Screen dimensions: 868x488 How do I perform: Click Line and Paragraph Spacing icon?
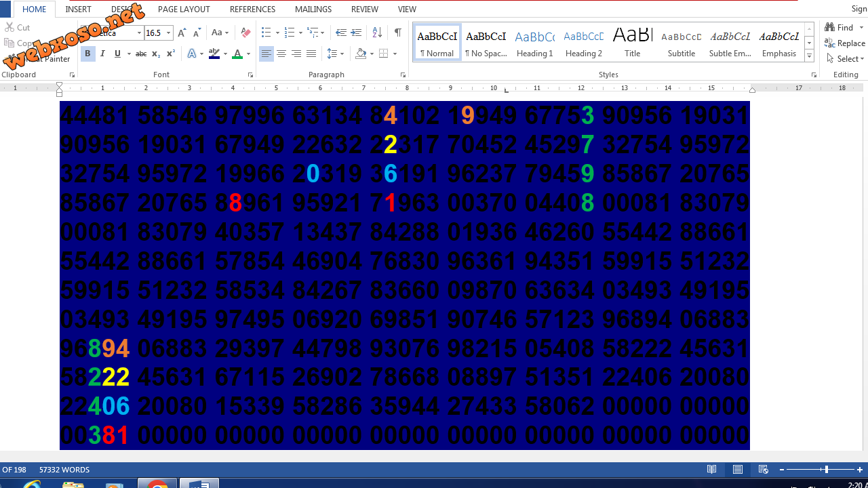click(x=332, y=54)
